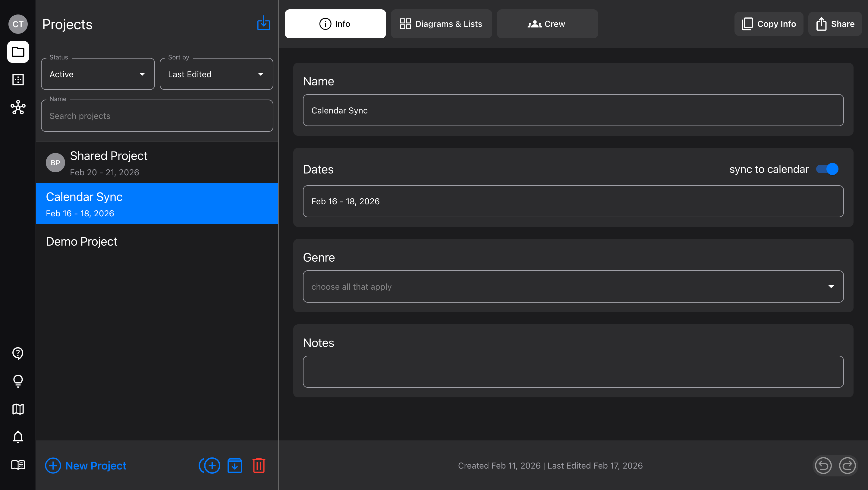Click the lightbulb ideas icon

click(18, 381)
